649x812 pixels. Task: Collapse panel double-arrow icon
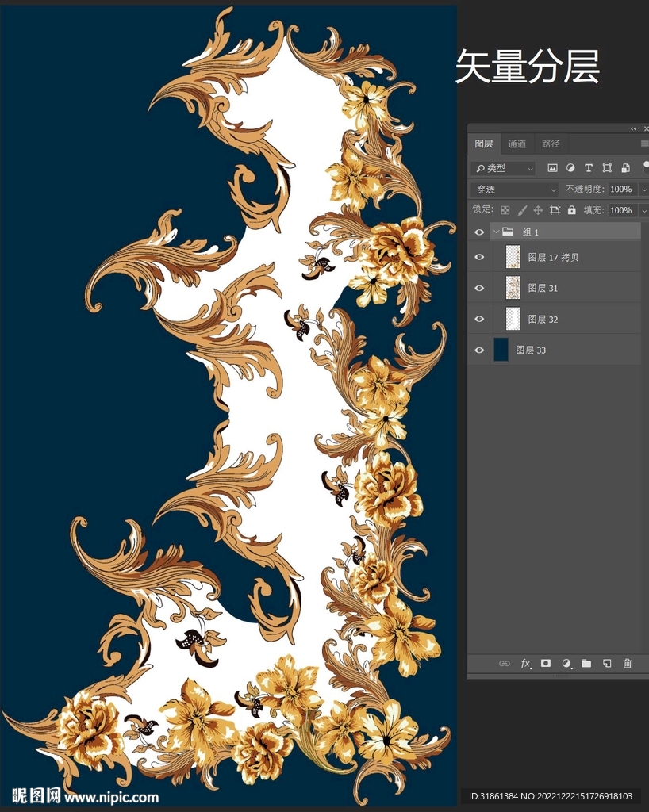click(x=633, y=128)
